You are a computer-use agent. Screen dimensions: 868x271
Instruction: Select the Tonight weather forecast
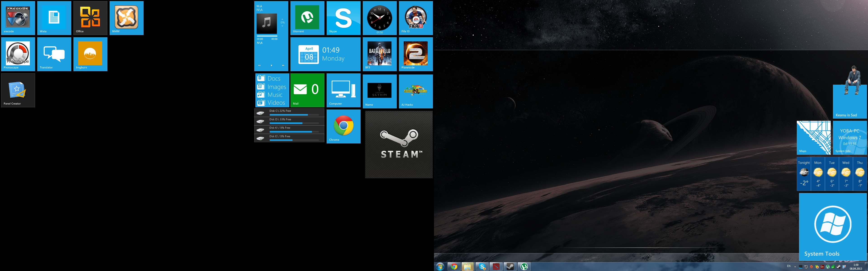click(804, 174)
